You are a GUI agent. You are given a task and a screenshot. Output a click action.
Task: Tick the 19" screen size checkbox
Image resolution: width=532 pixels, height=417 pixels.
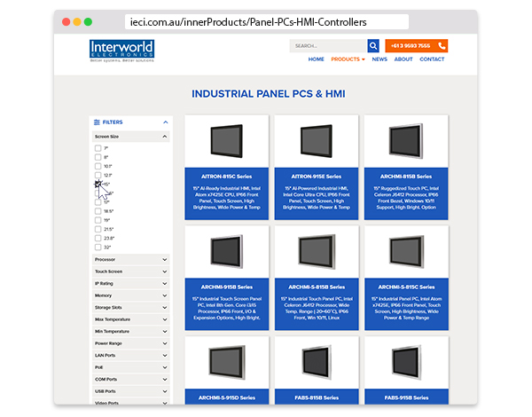pos(98,220)
